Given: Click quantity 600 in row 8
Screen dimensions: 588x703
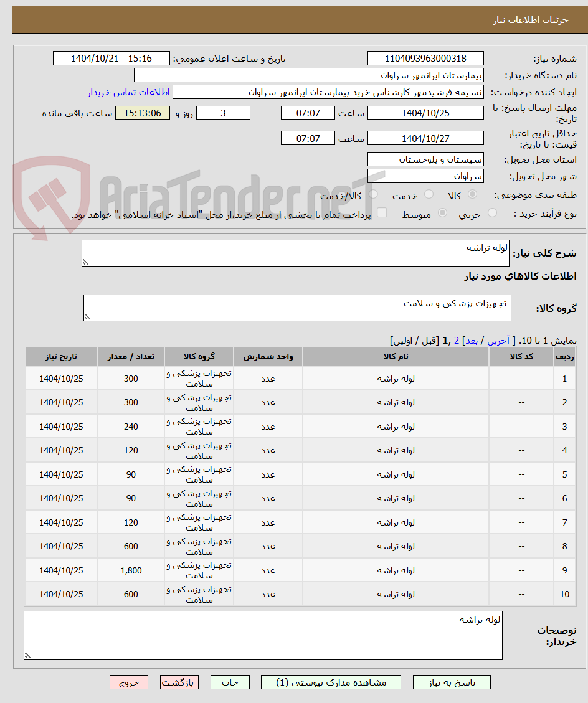Looking at the screenshot, I should pyautogui.click(x=131, y=546).
